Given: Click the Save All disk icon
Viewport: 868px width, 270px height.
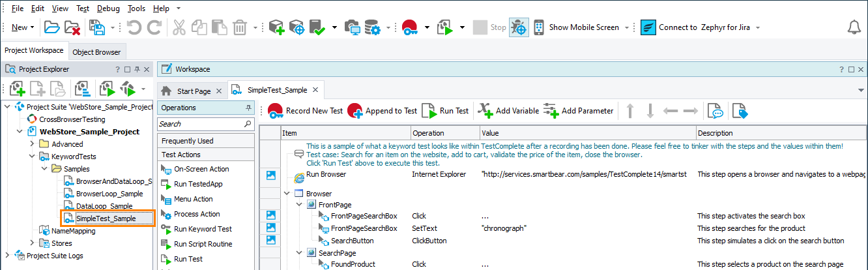Looking at the screenshot, I should click(x=97, y=27).
